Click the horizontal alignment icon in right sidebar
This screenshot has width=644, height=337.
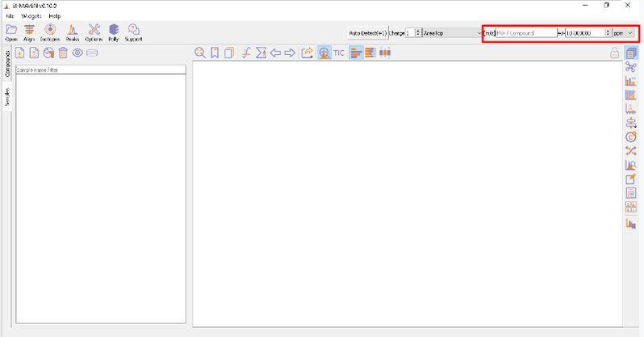click(631, 123)
